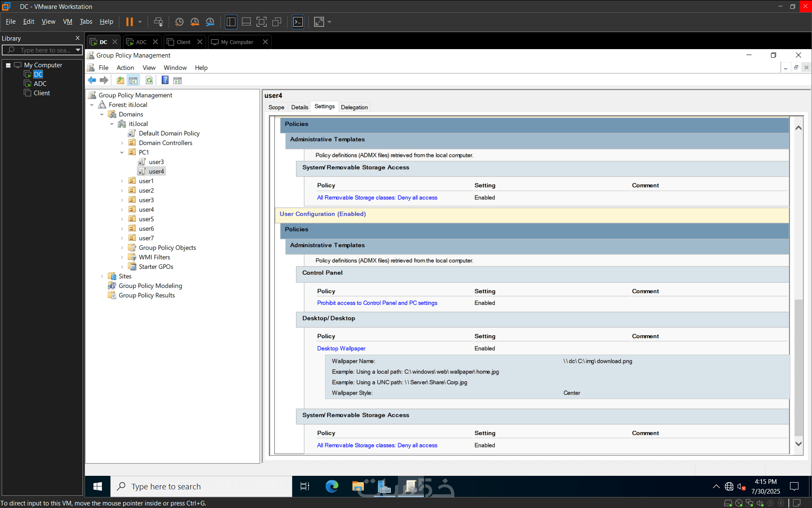Click Prohibit access to Control Panel link

pyautogui.click(x=377, y=303)
